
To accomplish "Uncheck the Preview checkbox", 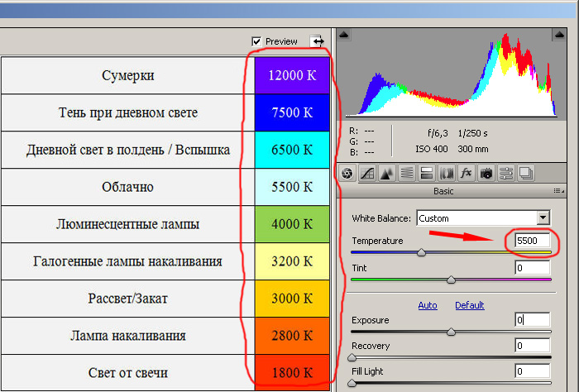I will 256,41.
